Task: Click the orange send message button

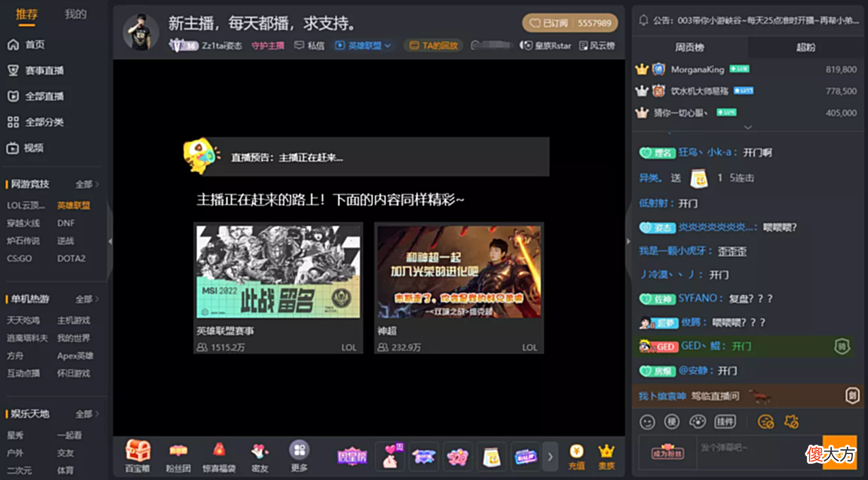Action: point(839,452)
